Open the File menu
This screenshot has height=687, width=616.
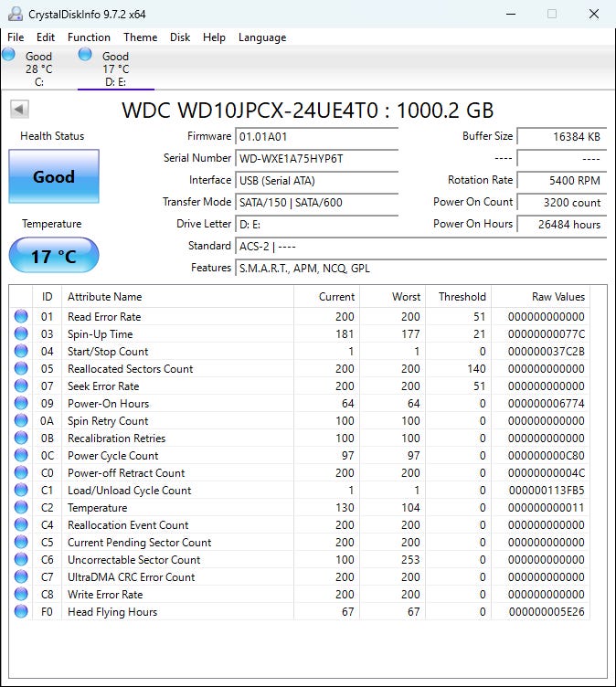[16, 37]
